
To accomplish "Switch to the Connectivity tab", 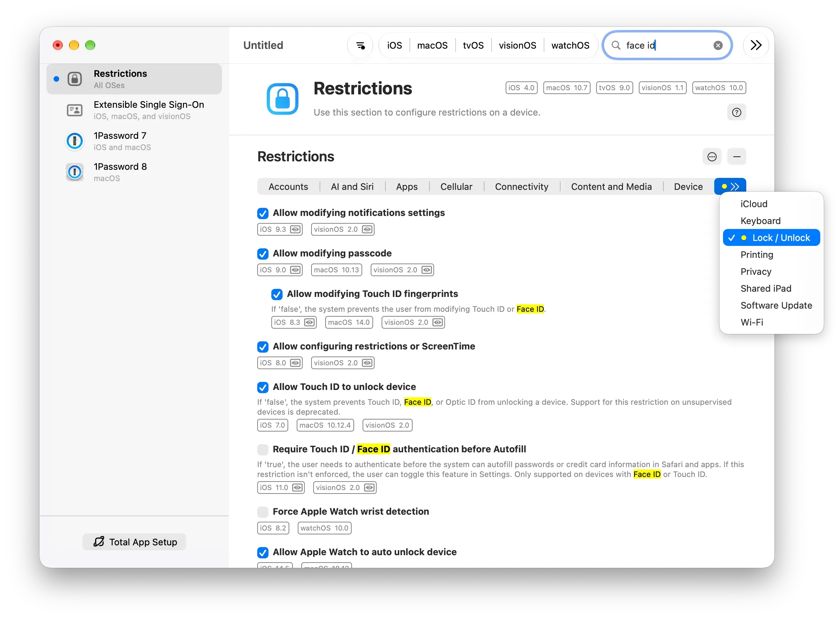I will 521,187.
